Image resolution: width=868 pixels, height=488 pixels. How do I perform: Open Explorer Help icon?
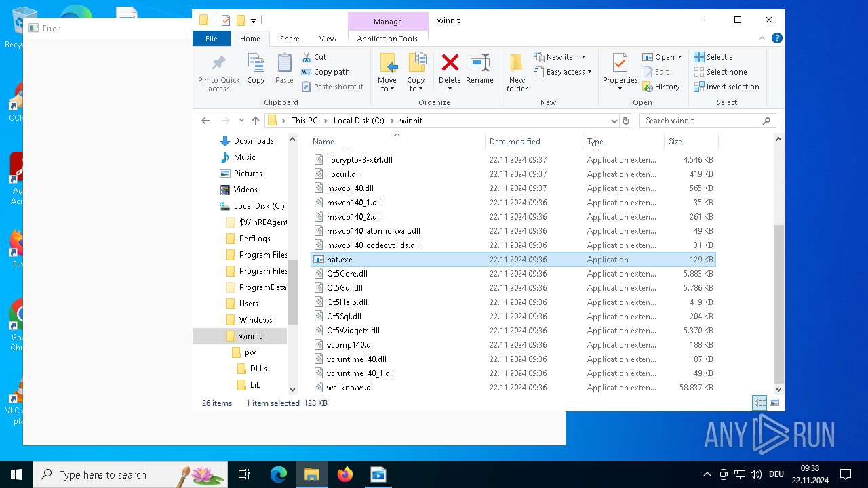(777, 38)
